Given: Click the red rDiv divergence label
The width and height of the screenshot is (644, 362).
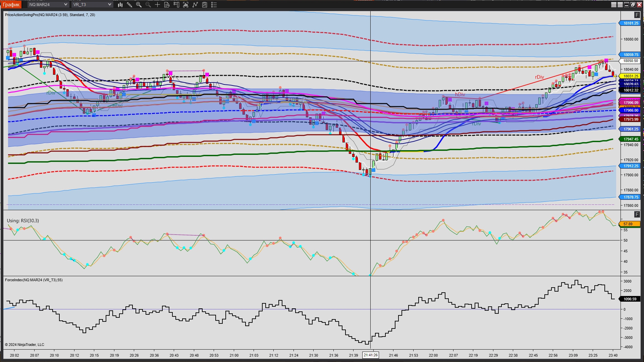Looking at the screenshot, I should tap(539, 77).
